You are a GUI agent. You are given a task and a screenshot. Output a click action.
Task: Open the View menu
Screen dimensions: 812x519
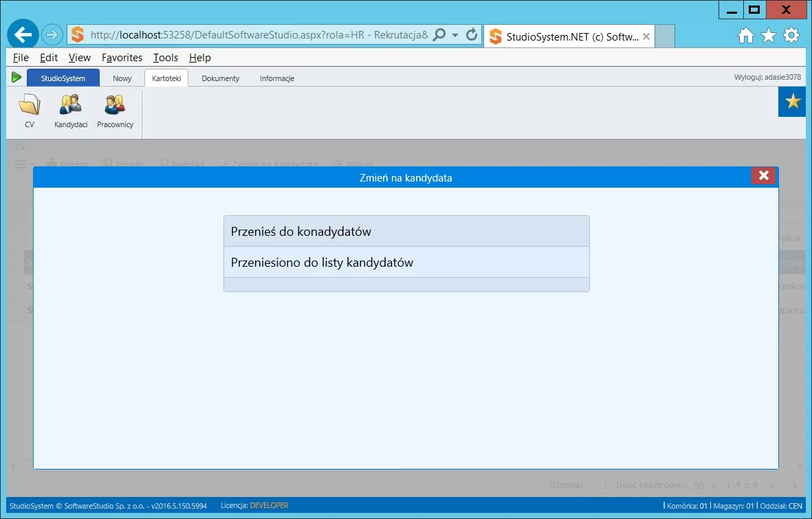tap(79, 58)
